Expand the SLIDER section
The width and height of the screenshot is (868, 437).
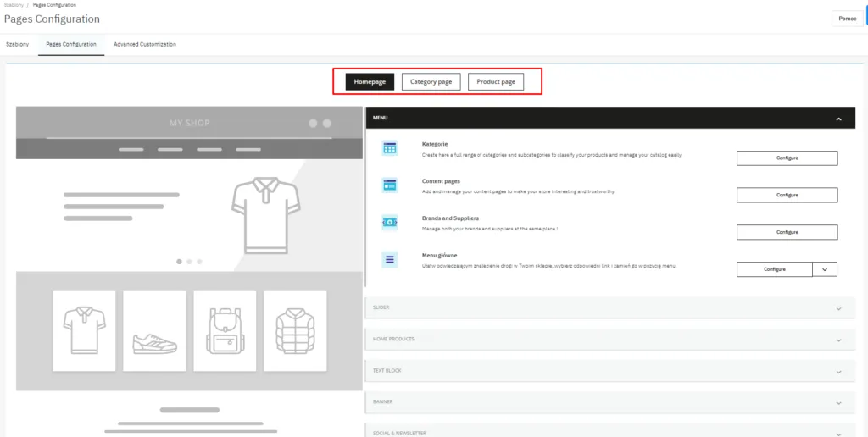click(838, 308)
